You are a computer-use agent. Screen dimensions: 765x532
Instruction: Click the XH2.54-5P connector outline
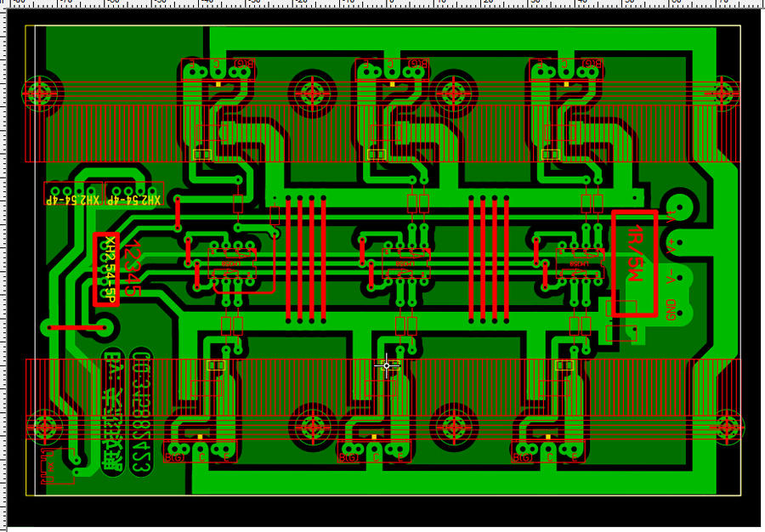pyautogui.click(x=105, y=269)
